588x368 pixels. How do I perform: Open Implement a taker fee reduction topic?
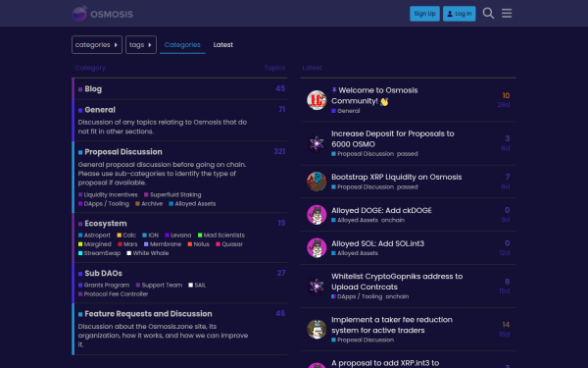pyautogui.click(x=391, y=325)
